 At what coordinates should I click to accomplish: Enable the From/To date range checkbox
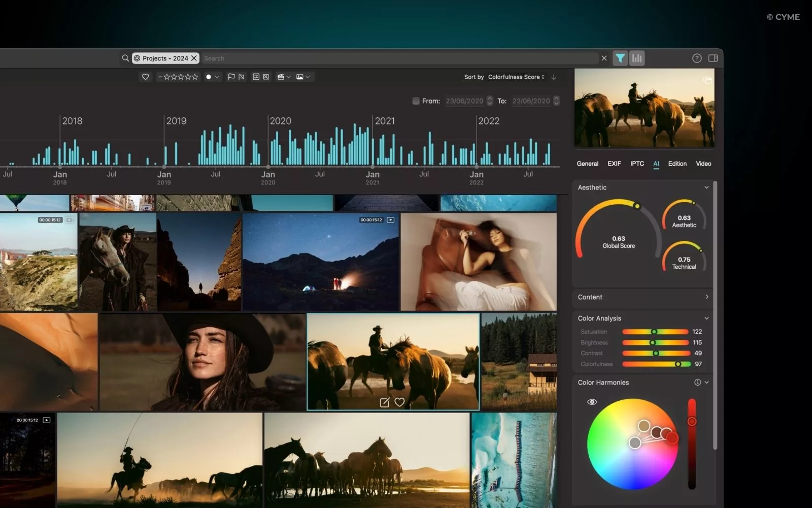415,101
